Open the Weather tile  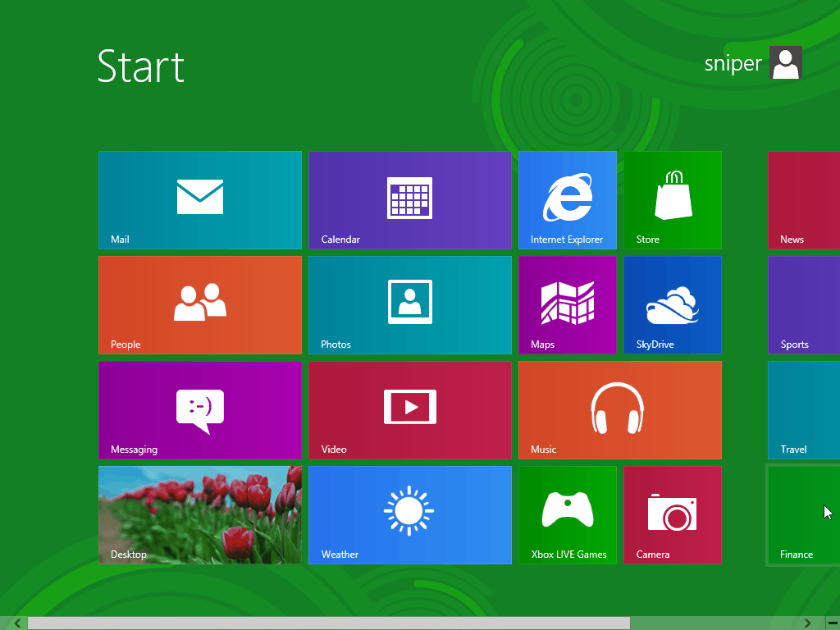click(410, 515)
